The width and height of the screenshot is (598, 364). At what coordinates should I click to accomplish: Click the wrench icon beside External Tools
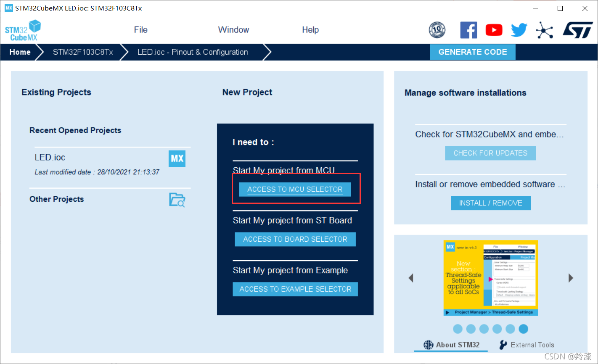coord(503,345)
